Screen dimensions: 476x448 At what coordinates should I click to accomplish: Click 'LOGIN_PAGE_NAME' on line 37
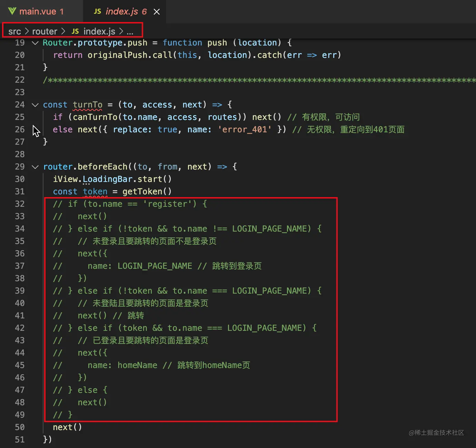coord(155,266)
